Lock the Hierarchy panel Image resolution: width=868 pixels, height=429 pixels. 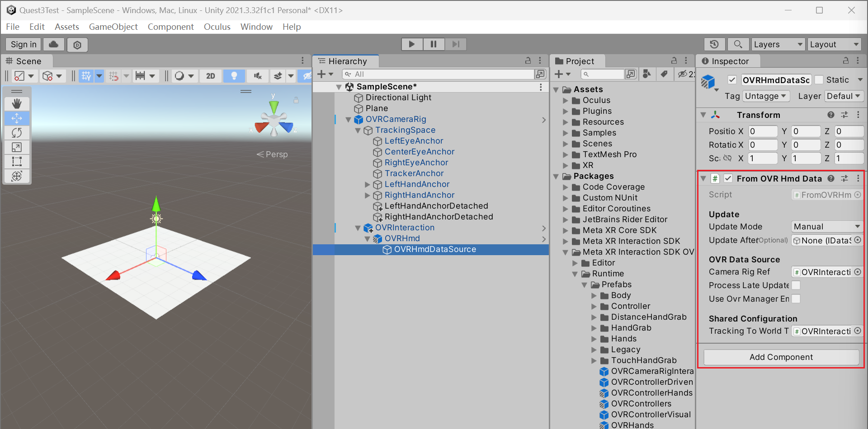click(528, 61)
